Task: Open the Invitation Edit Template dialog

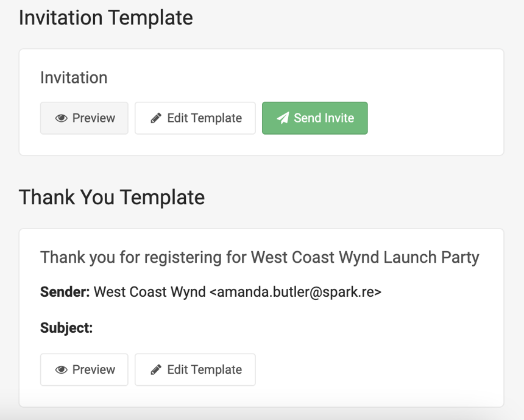Action: 195,118
